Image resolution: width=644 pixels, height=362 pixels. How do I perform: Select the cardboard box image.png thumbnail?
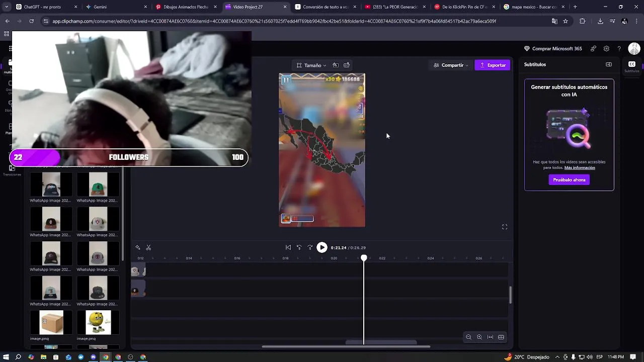[51, 322]
